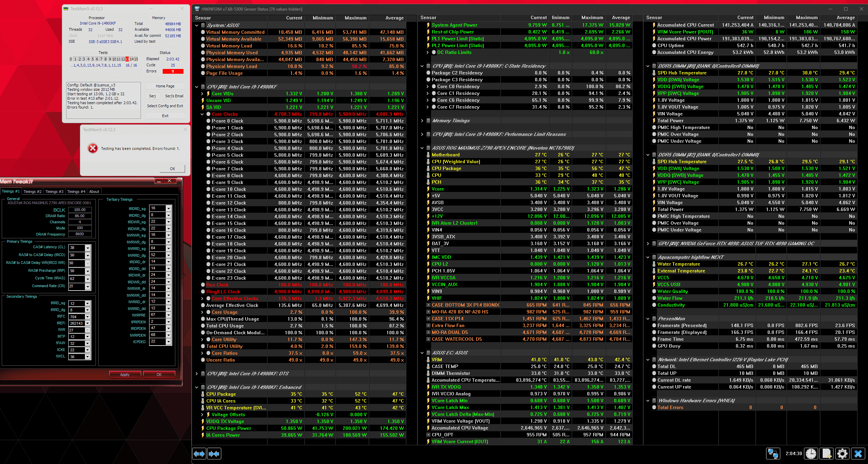The width and height of the screenshot is (868, 464).
Task: Expand the CPU DTS sensor group
Action: tap(197, 374)
